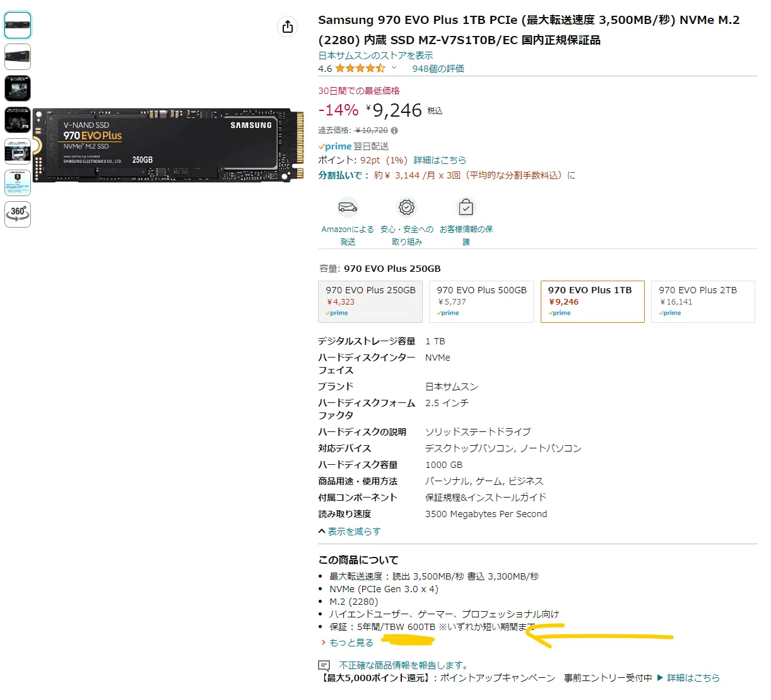Open the rating dropdown chevron beside stars

[394, 68]
